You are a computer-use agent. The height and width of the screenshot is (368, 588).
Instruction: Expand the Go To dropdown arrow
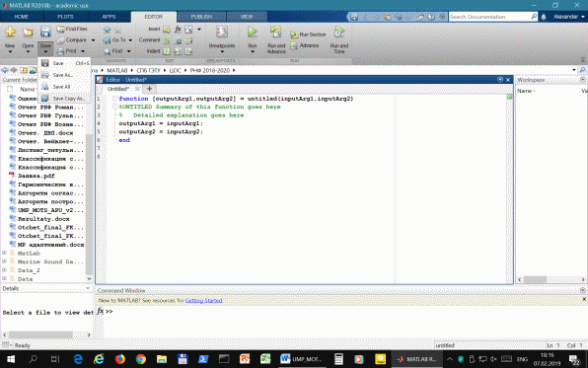coord(130,40)
